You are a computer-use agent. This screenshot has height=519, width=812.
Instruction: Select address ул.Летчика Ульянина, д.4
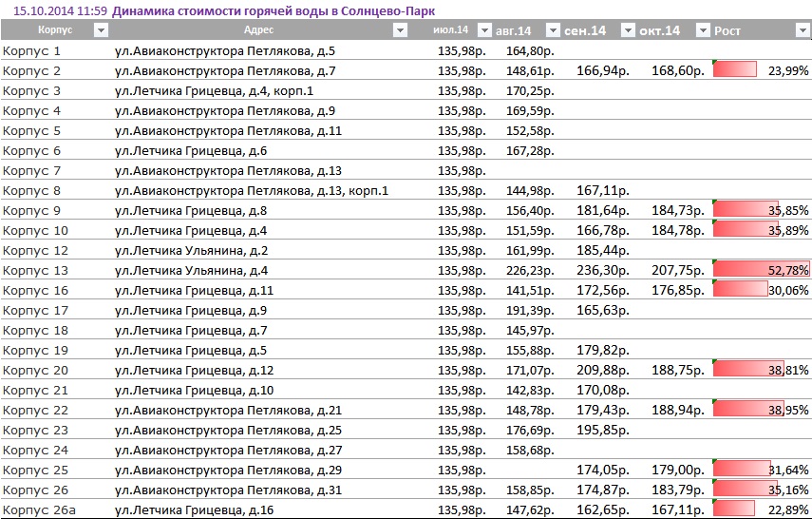(x=191, y=271)
